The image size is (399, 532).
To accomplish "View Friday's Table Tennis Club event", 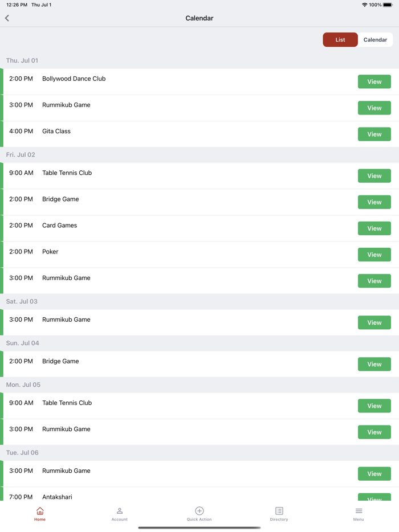I will click(x=374, y=176).
